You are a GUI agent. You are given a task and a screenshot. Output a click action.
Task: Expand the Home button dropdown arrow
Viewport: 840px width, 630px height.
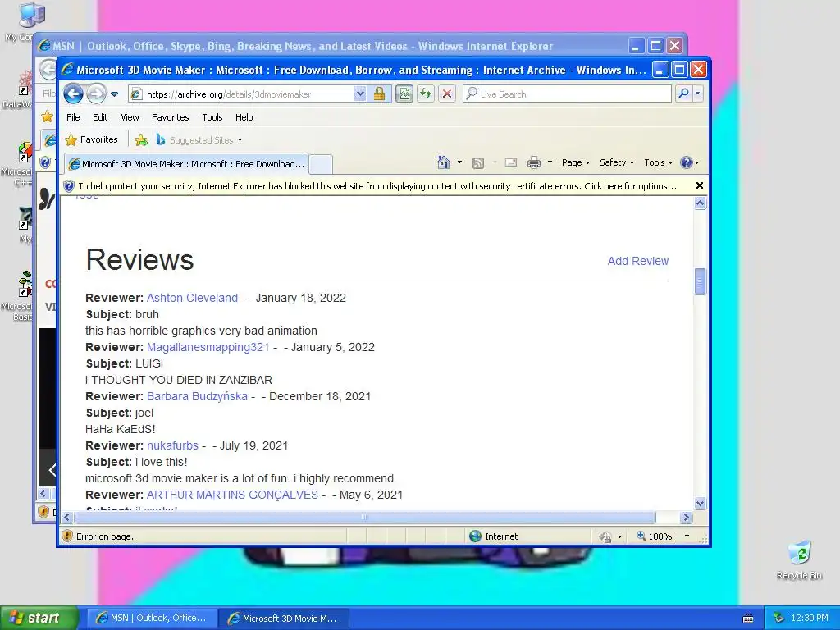[459, 162]
